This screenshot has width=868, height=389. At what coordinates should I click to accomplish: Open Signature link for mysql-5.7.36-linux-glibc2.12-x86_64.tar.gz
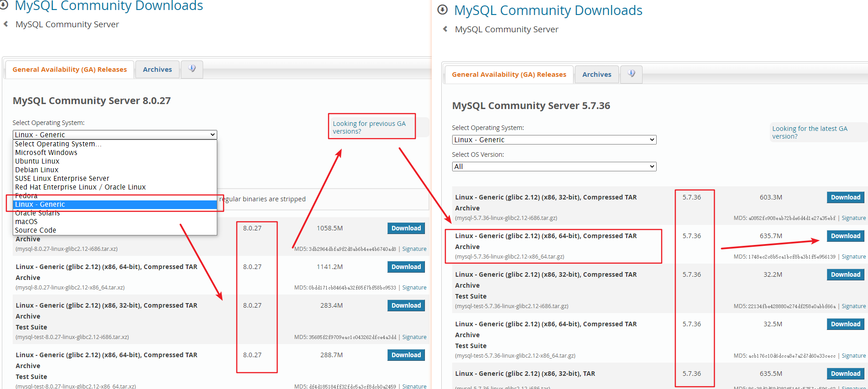coord(853,257)
